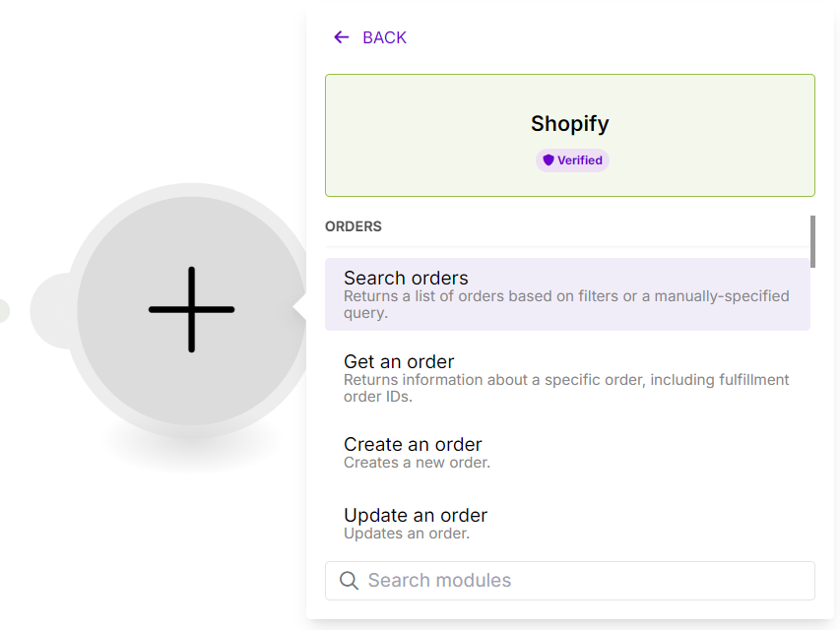Pick the Create an order module

[x=413, y=445]
